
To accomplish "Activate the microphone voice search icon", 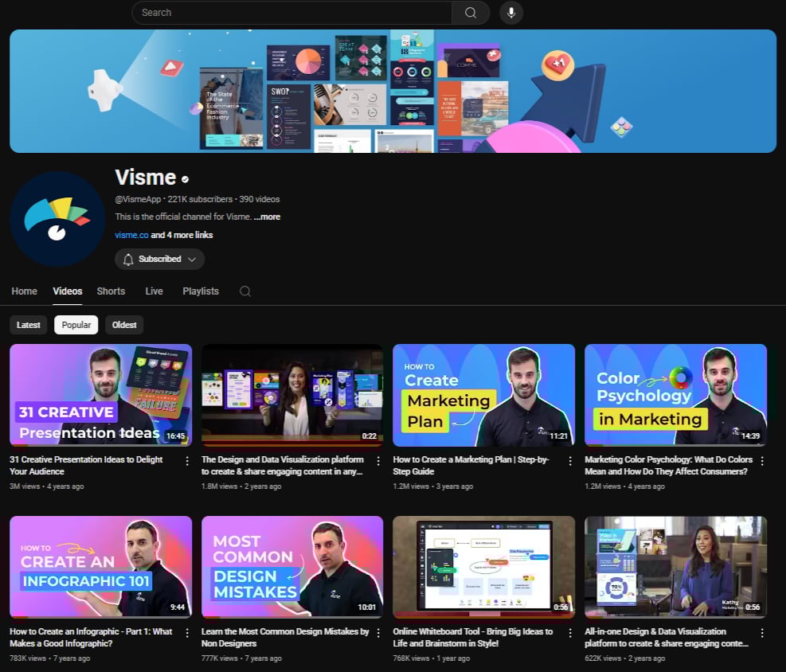I will click(x=510, y=13).
